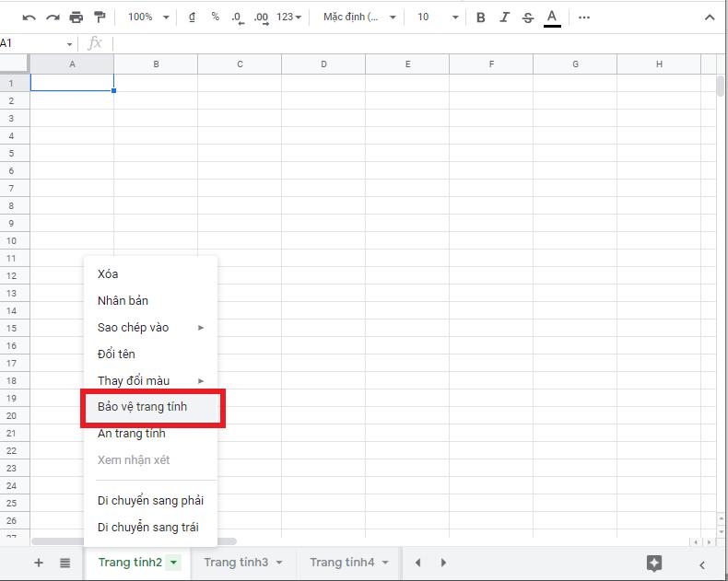728x581 pixels.
Task: Choose Di chuyển sang phải
Action: 150,501
